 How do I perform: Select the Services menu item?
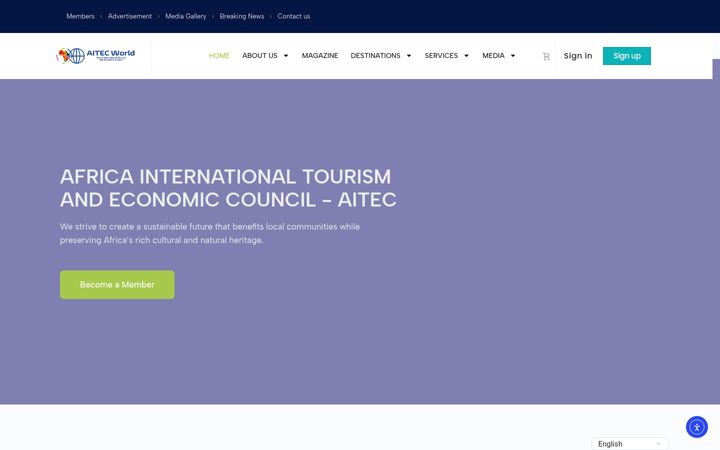coord(441,56)
